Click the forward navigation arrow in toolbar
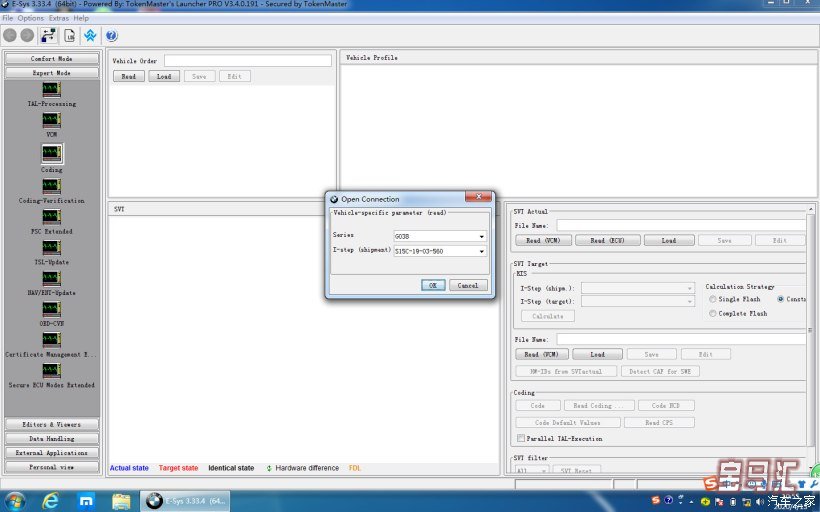The height and width of the screenshot is (512, 820). coord(27,35)
